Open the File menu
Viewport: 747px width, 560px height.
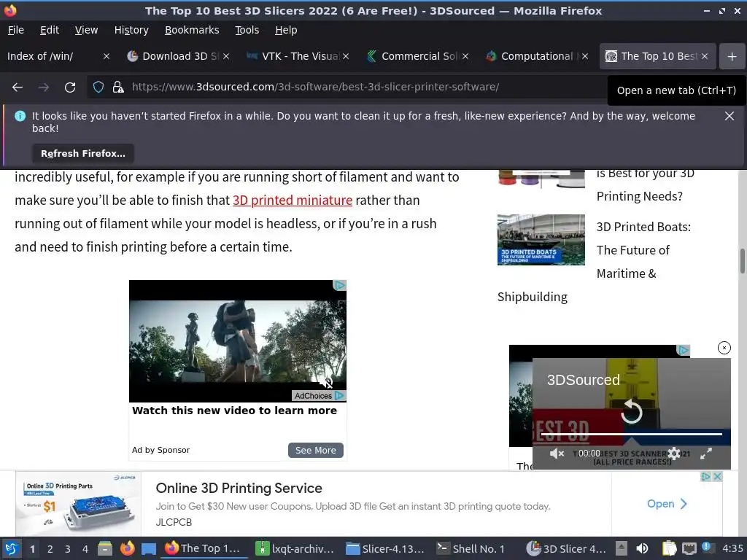click(x=16, y=30)
